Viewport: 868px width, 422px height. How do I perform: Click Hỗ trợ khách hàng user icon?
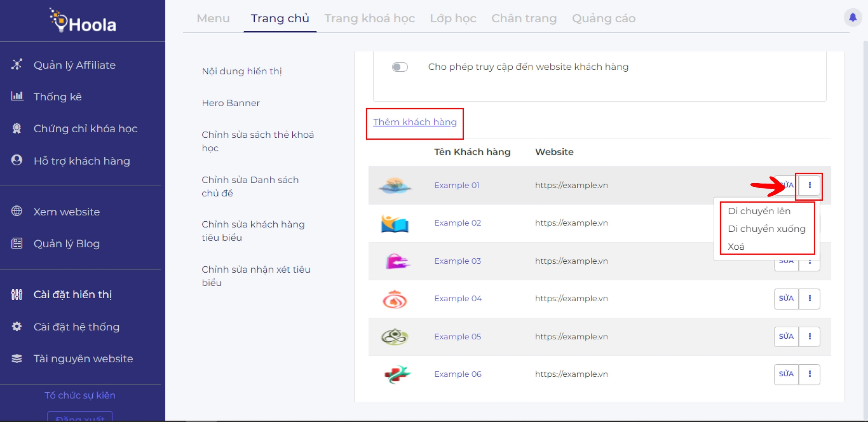pyautogui.click(x=17, y=161)
